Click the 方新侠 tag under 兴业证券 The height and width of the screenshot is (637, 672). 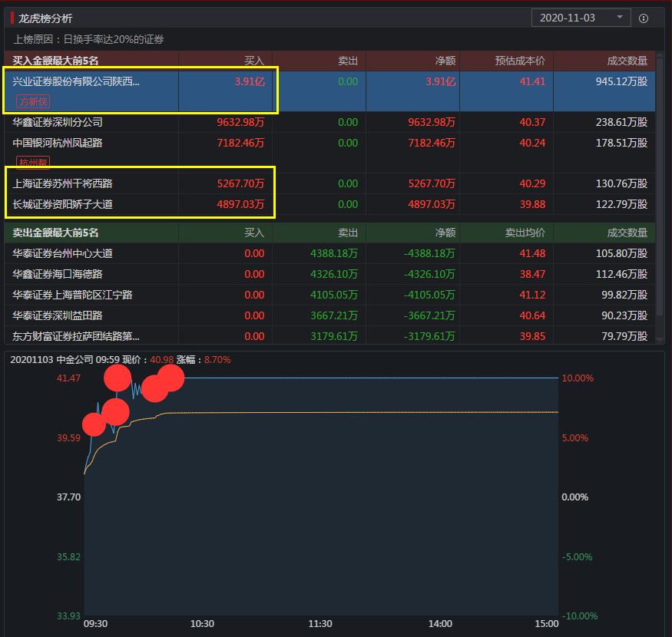coord(33,101)
